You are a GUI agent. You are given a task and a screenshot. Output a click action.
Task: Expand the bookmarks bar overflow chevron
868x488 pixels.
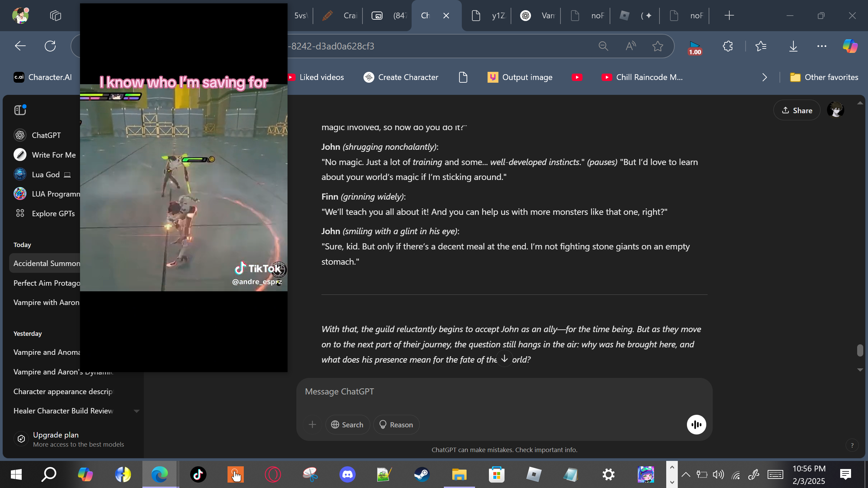click(764, 77)
